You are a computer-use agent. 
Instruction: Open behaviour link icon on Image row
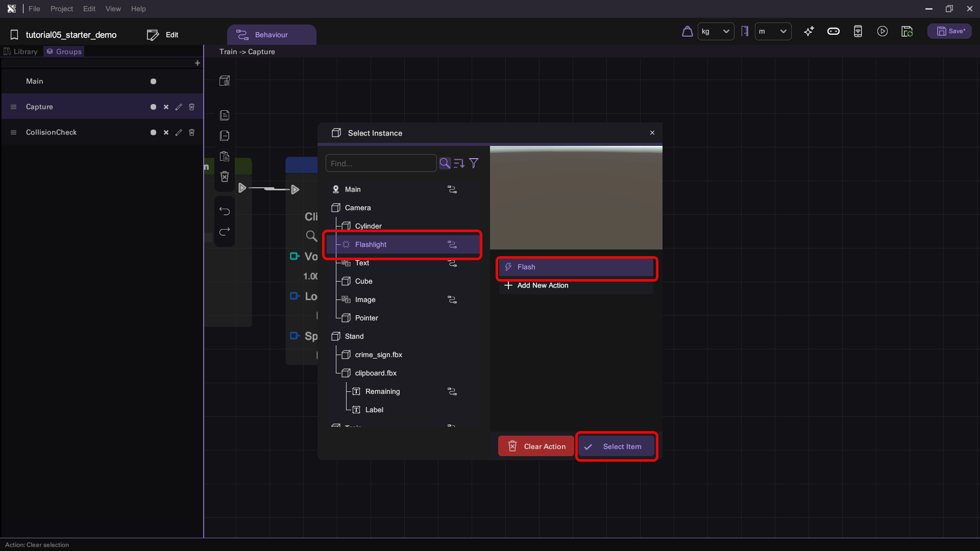452,299
